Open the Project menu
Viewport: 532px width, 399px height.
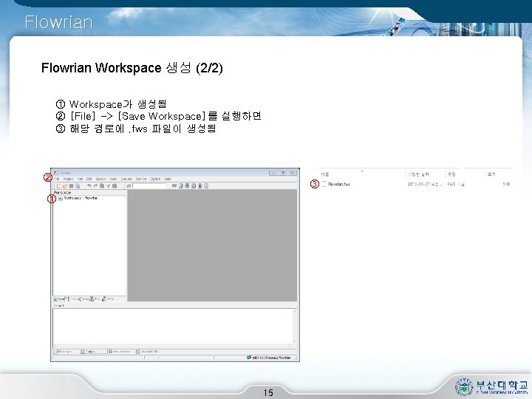tap(68, 179)
